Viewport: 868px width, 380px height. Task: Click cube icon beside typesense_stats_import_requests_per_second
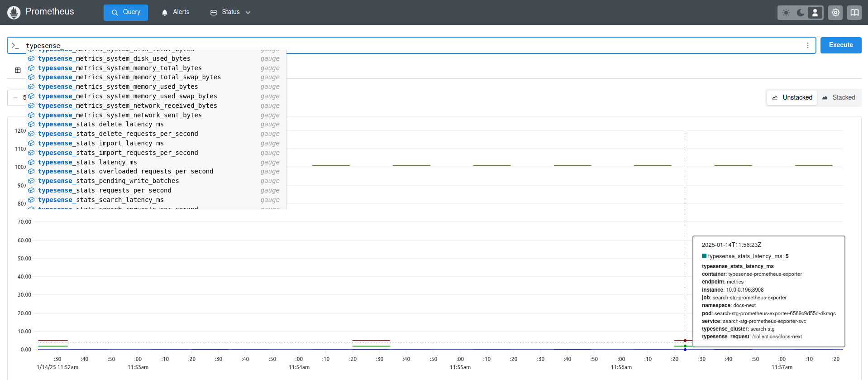[x=31, y=153]
